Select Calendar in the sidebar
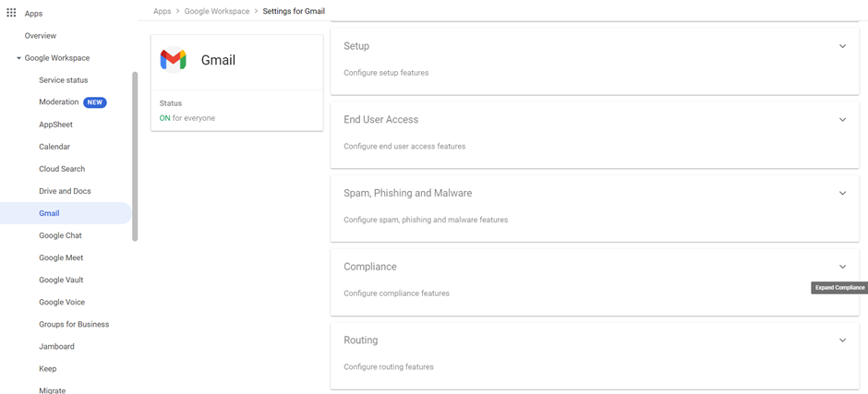The height and width of the screenshot is (394, 868). 54,147
